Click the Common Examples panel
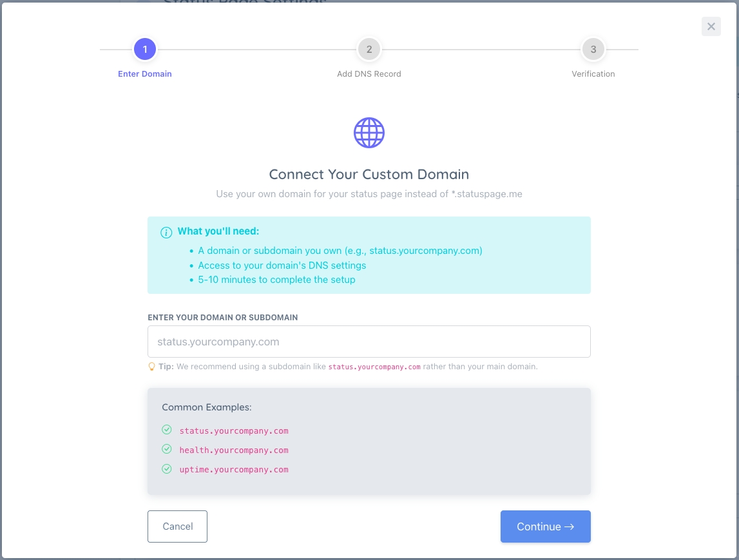The image size is (739, 560). [x=369, y=441]
